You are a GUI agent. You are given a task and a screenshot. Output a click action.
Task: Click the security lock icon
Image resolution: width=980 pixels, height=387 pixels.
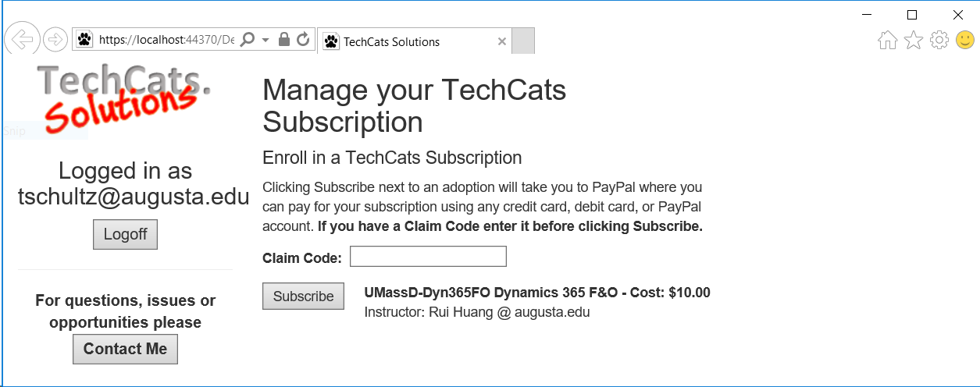tap(284, 39)
